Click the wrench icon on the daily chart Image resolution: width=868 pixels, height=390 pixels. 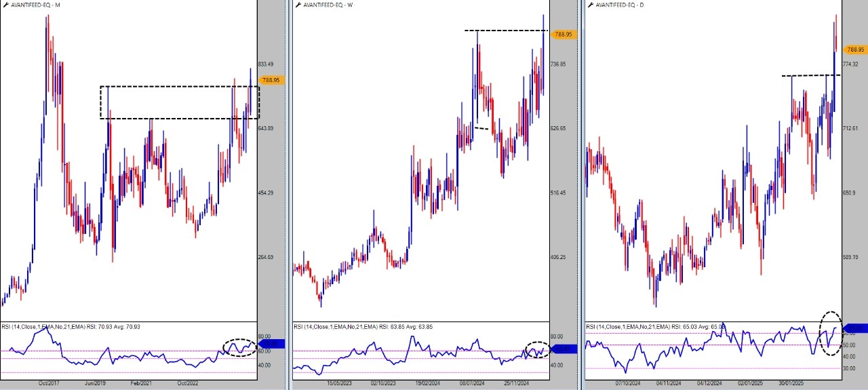[x=590, y=5]
